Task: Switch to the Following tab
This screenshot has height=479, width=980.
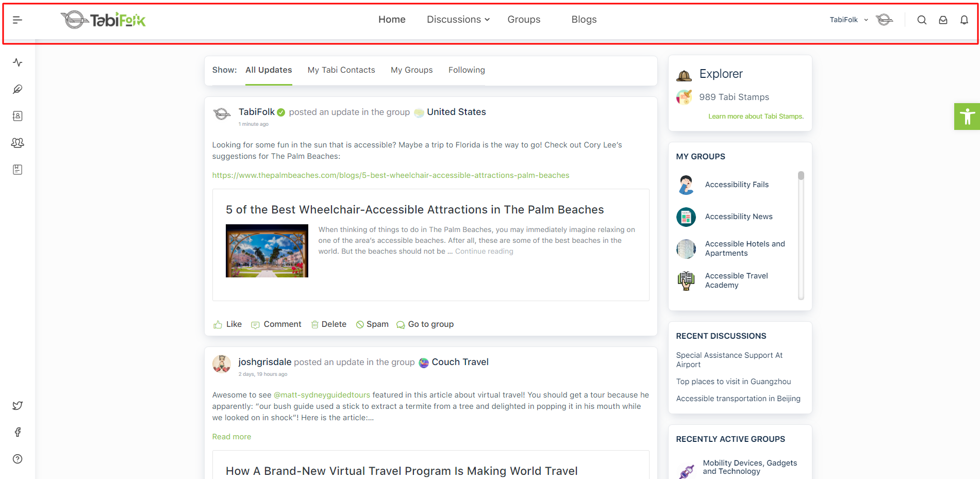Action: 467,70
